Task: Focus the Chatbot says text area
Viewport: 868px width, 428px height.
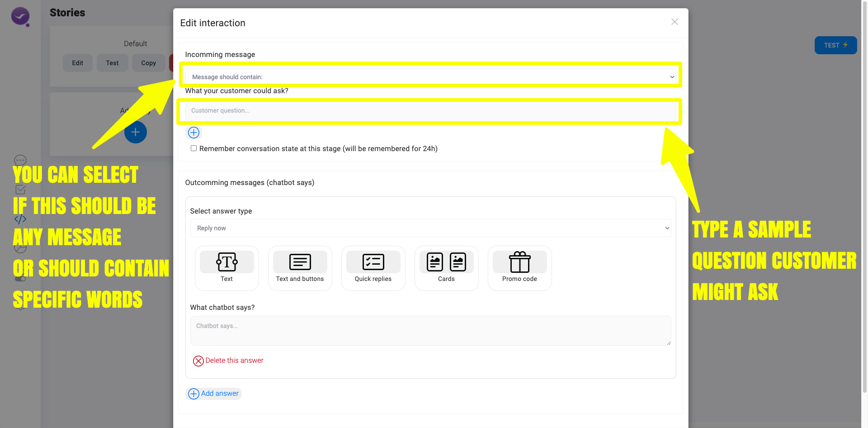Action: (431, 331)
